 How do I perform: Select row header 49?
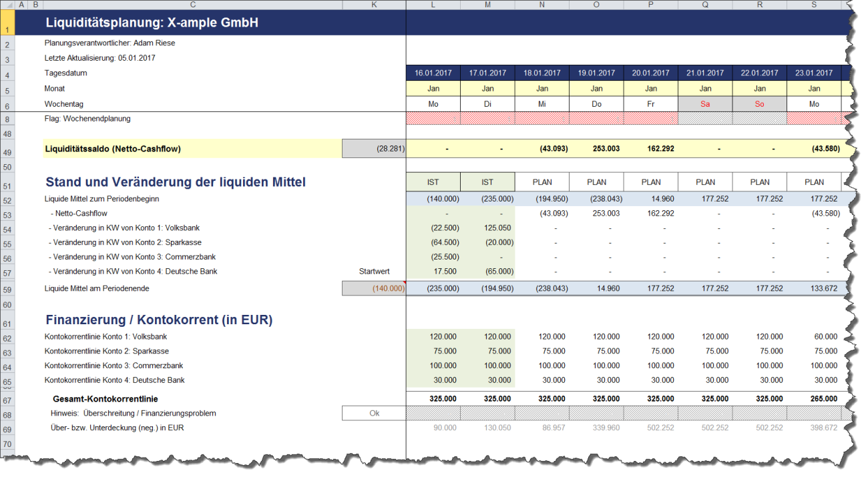point(7,149)
